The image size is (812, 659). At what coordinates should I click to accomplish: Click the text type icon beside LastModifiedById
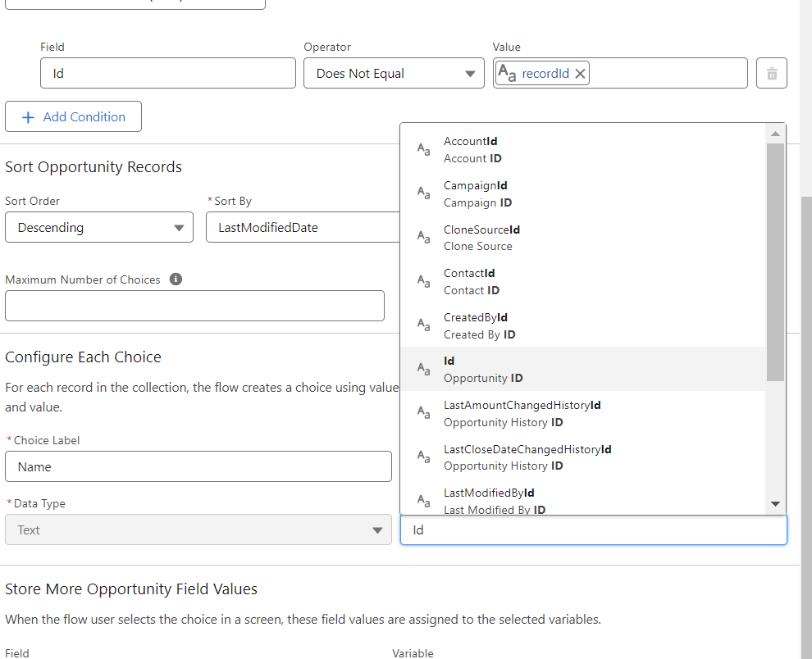pos(423,501)
